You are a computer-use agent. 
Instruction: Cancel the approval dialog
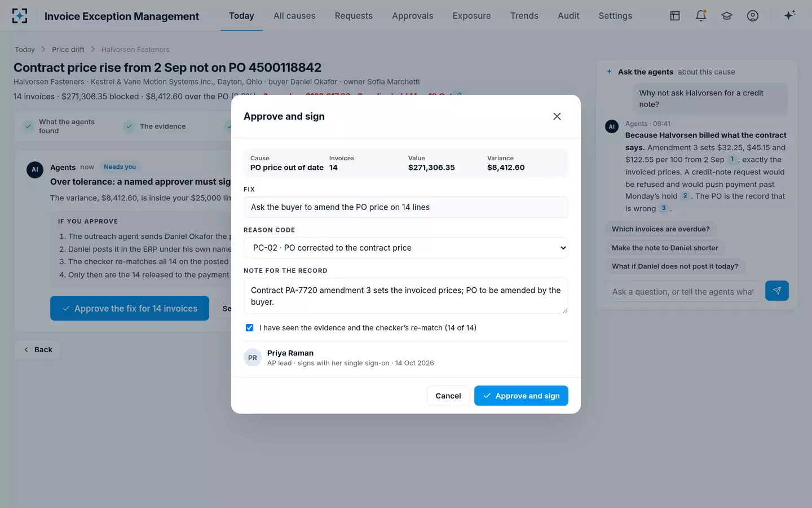448,396
